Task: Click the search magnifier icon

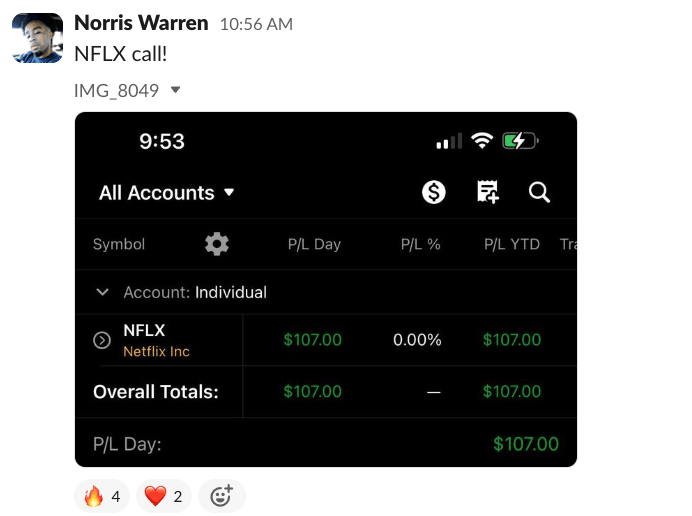Action: pyautogui.click(x=540, y=192)
